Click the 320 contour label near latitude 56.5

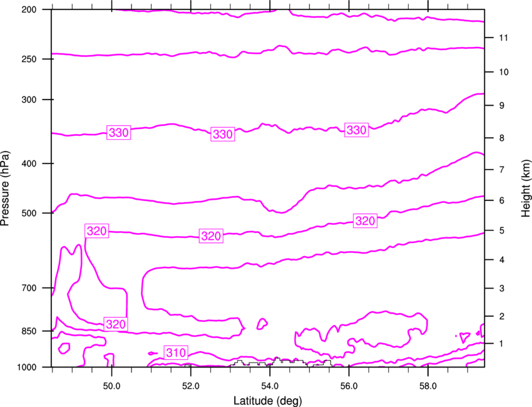click(365, 220)
